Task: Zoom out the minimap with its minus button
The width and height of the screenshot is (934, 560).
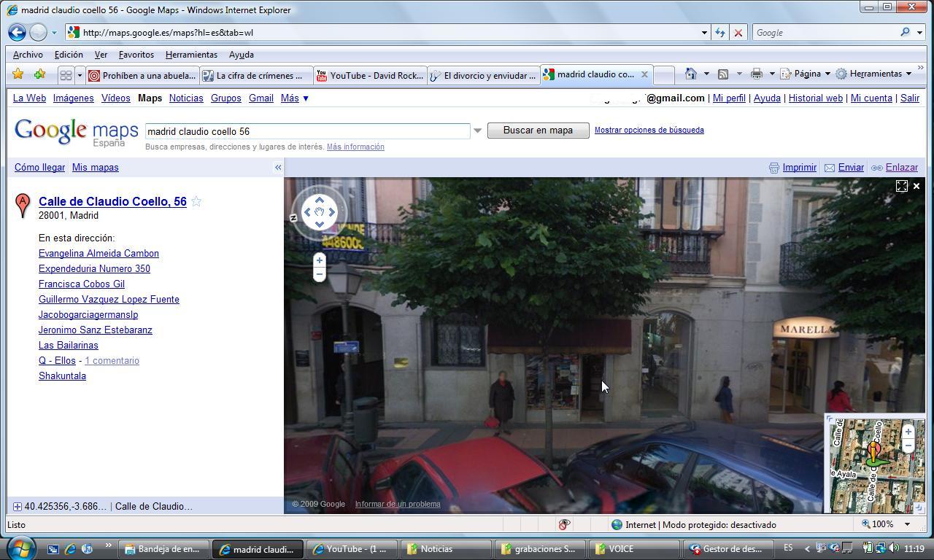Action: (908, 445)
